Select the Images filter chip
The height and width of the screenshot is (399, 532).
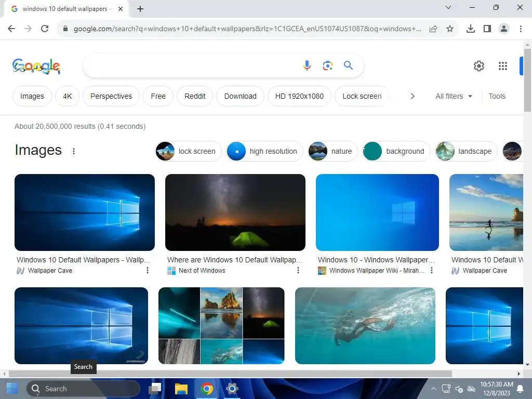coord(32,96)
